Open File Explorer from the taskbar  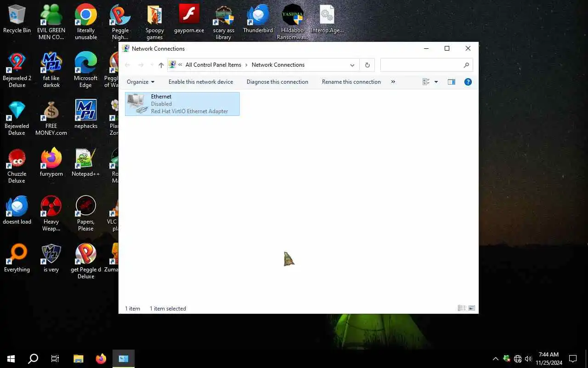[79, 359]
